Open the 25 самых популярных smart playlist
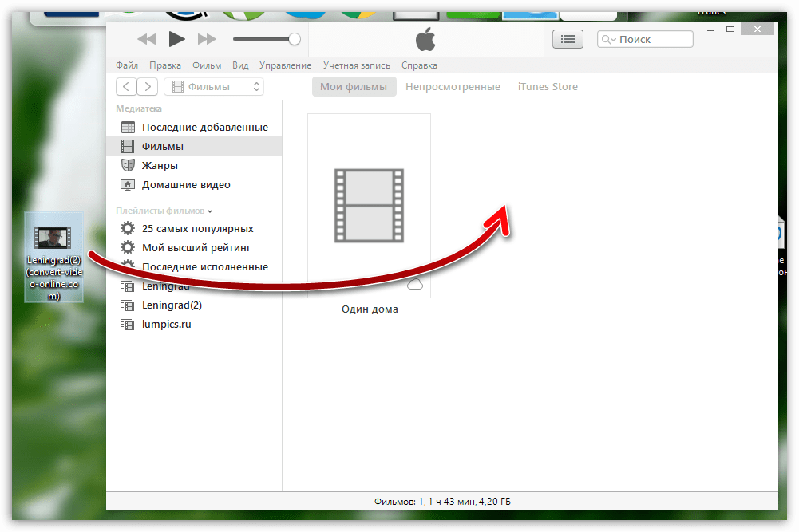Viewport: 799px width, 532px height. (197, 228)
